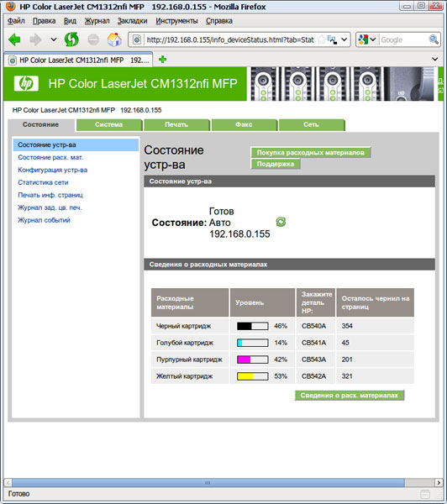Viewport: 447px width, 504px height.
Task: Open the list all tabs dropdown
Action: [x=434, y=59]
